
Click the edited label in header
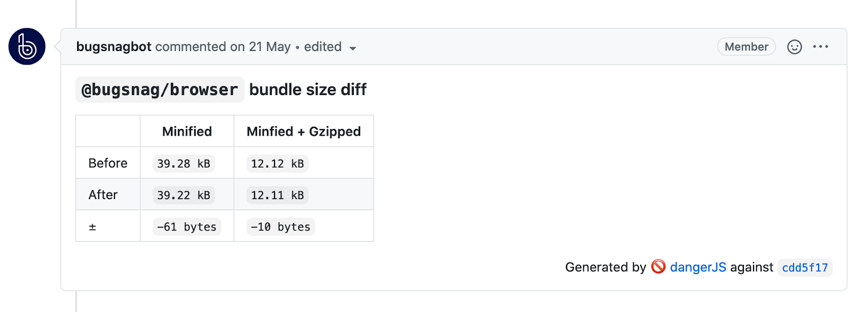[323, 47]
